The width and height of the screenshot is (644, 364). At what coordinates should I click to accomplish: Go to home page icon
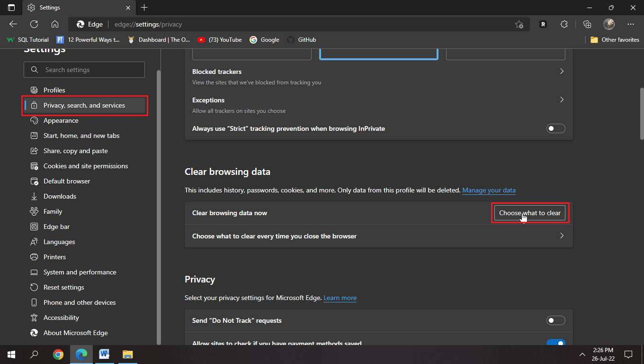[x=55, y=24]
